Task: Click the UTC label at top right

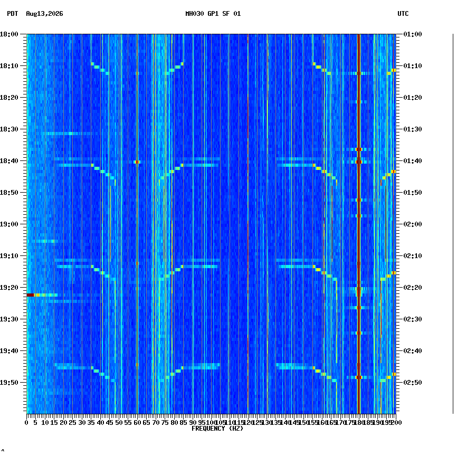Action: click(403, 14)
